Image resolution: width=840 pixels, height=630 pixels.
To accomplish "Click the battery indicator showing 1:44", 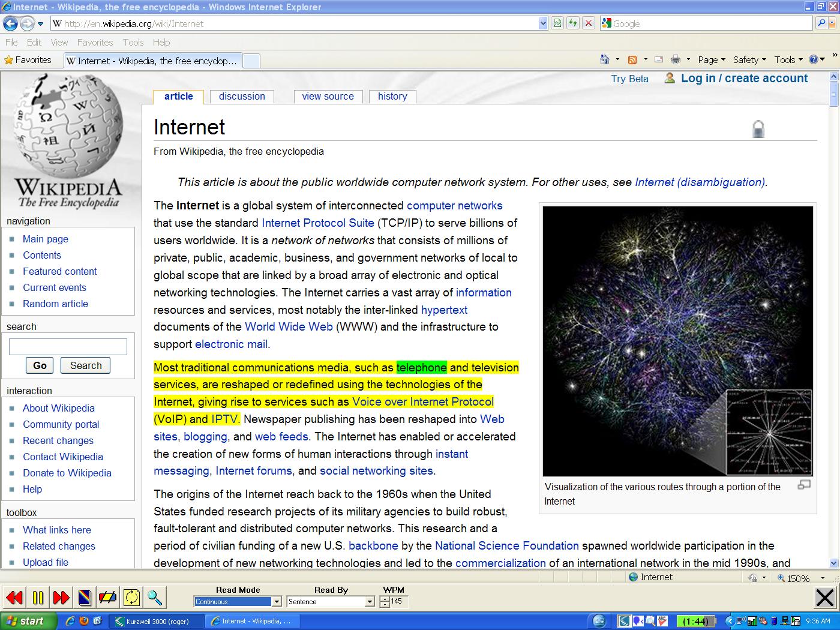I will (x=695, y=621).
